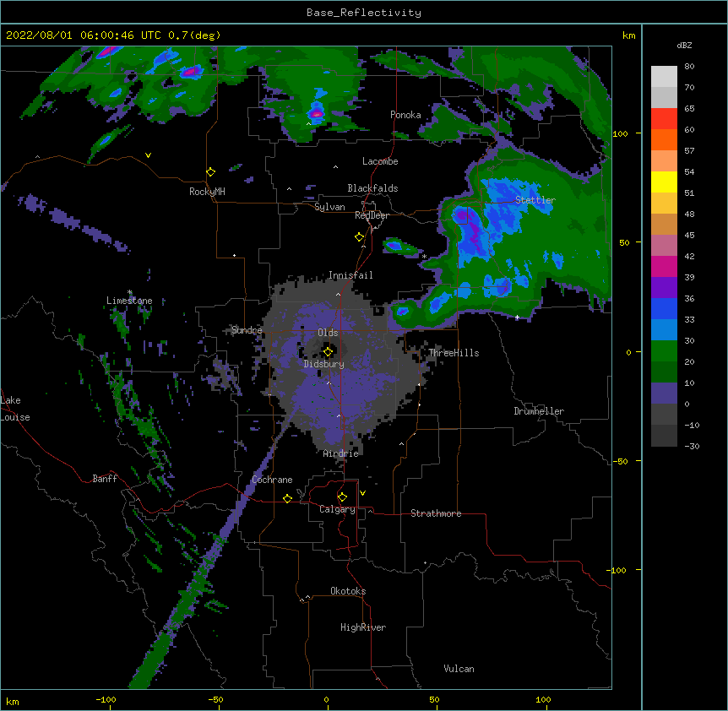The width and height of the screenshot is (728, 711).
Task: Click the HighRiver town label
Action: coord(363,627)
